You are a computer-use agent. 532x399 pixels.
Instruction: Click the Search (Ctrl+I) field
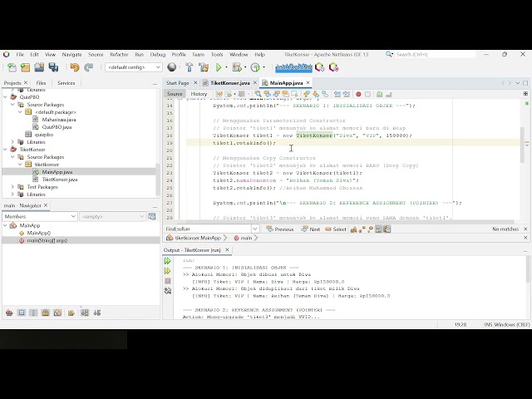click(x=435, y=54)
